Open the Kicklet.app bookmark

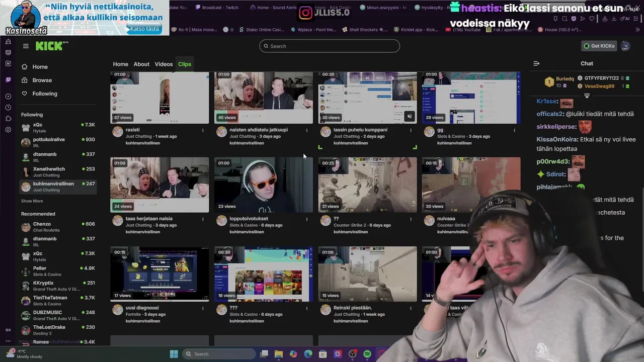pyautogui.click(x=416, y=30)
